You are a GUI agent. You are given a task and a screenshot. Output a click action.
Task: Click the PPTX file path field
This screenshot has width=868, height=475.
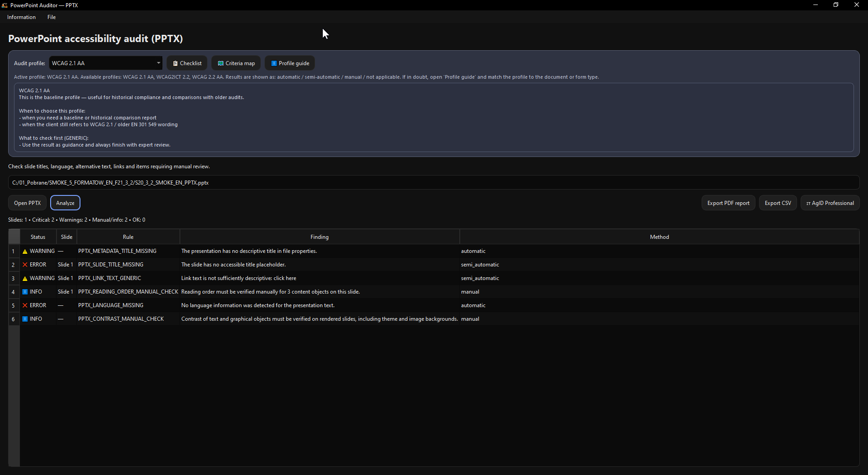pos(434,183)
